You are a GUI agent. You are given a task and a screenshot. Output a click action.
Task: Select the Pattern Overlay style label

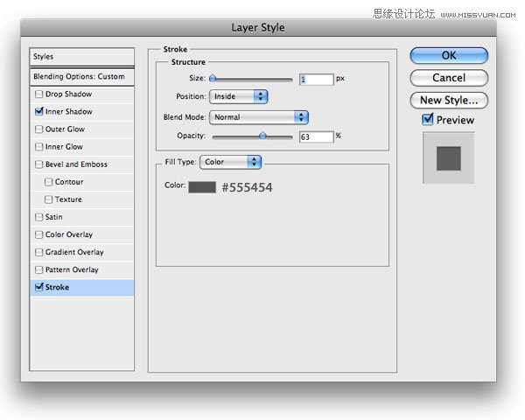(72, 269)
